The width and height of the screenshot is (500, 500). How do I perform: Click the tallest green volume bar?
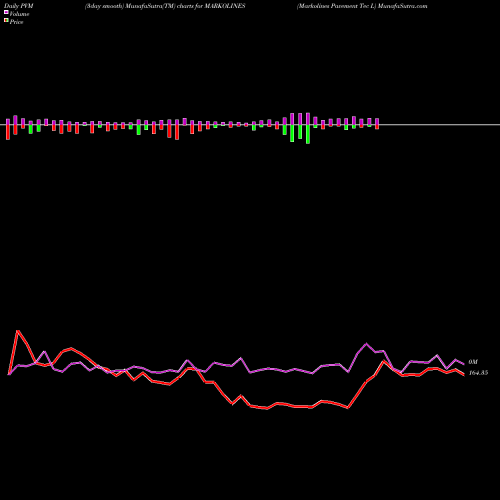[x=308, y=134]
